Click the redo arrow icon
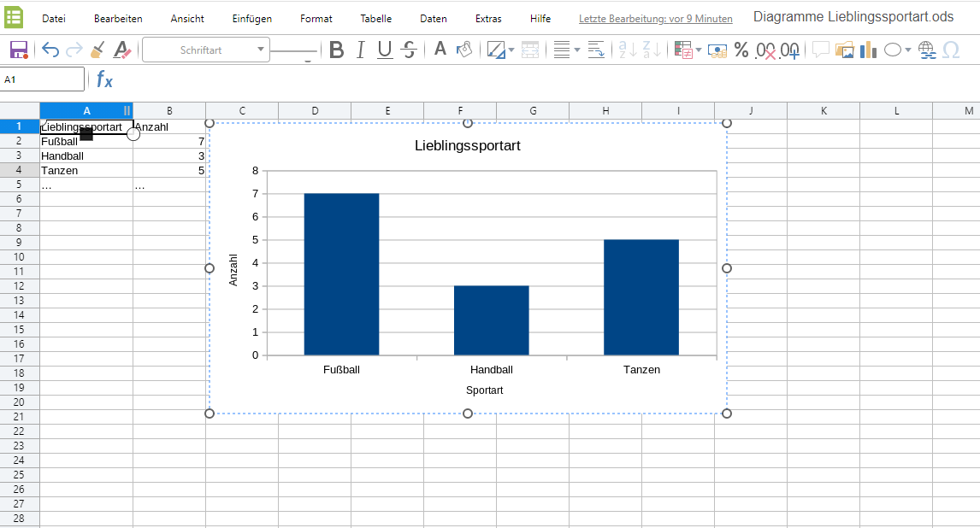980x528 pixels. [74, 50]
